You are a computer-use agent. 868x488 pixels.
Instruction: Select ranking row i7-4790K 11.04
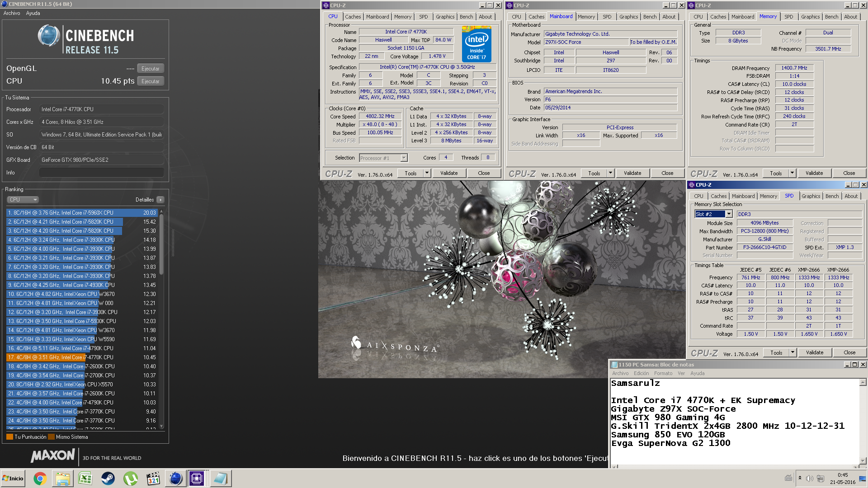pos(82,348)
